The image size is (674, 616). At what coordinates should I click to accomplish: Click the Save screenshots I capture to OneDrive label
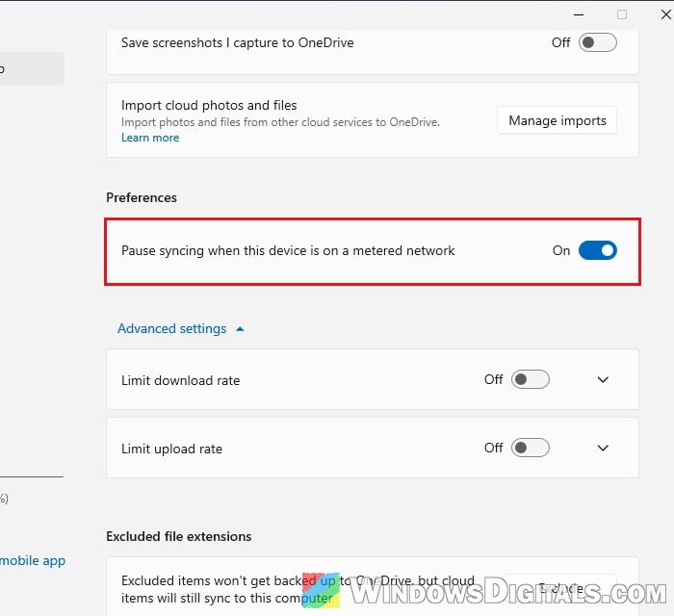[x=238, y=43]
